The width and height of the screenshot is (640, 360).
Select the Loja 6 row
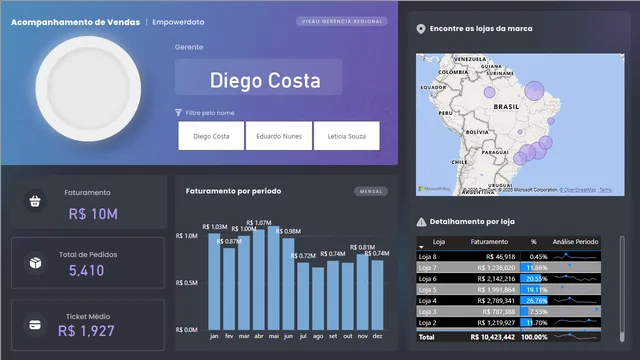pos(509,279)
